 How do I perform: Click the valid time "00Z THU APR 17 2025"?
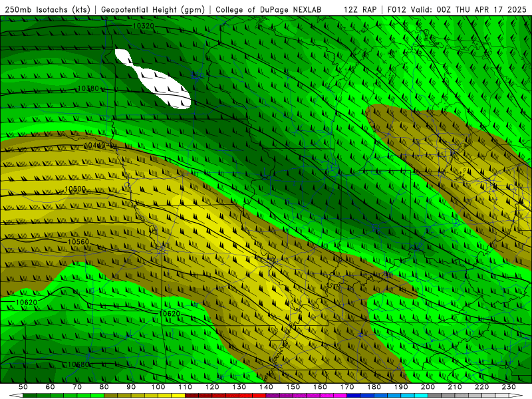pyautogui.click(x=481, y=9)
